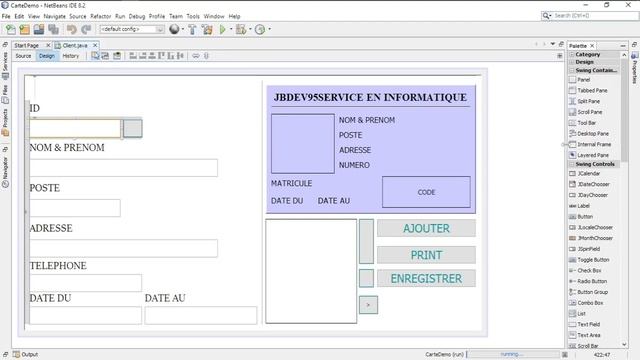This screenshot has width=640, height=360.
Task: Click the ENREGISTRER button in the form
Action: [426, 278]
